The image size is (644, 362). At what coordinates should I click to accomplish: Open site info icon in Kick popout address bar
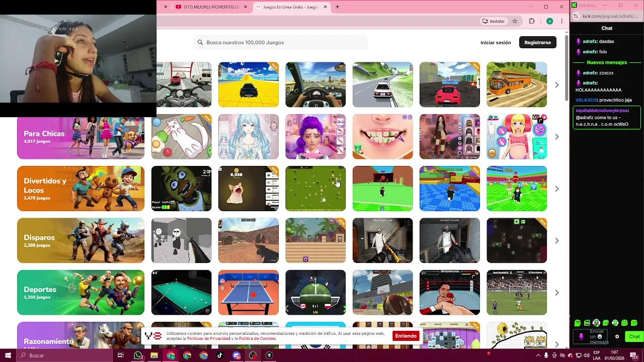point(576,16)
